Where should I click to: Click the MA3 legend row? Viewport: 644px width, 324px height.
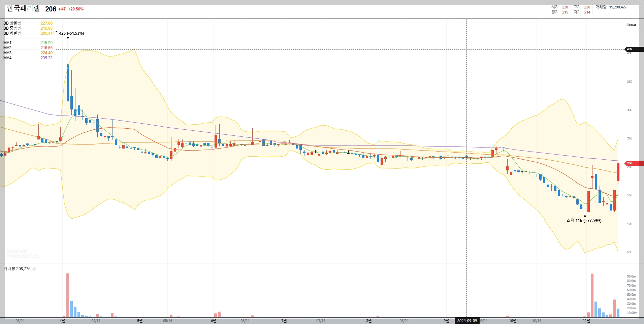[x=28, y=53]
